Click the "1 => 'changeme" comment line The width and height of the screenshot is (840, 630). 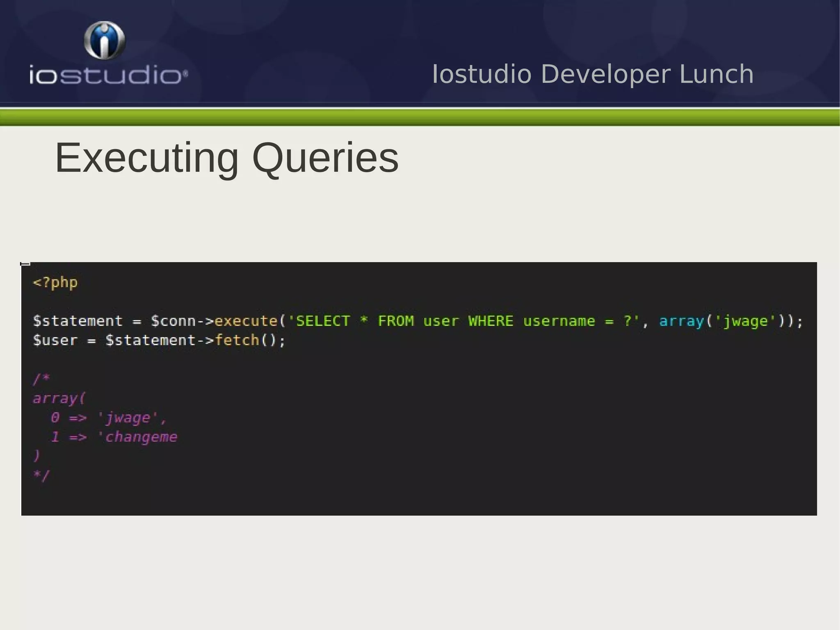pyautogui.click(x=114, y=437)
